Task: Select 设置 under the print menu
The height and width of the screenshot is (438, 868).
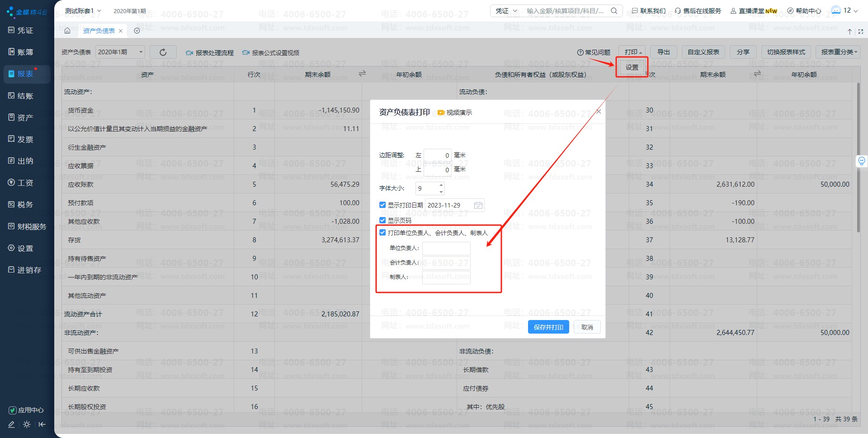Action: [632, 67]
